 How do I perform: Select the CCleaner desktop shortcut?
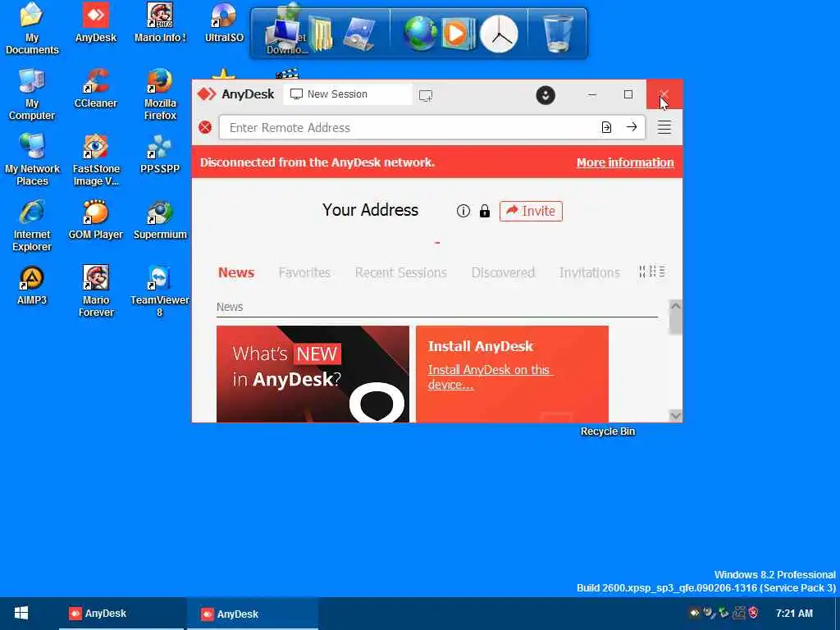(x=96, y=89)
